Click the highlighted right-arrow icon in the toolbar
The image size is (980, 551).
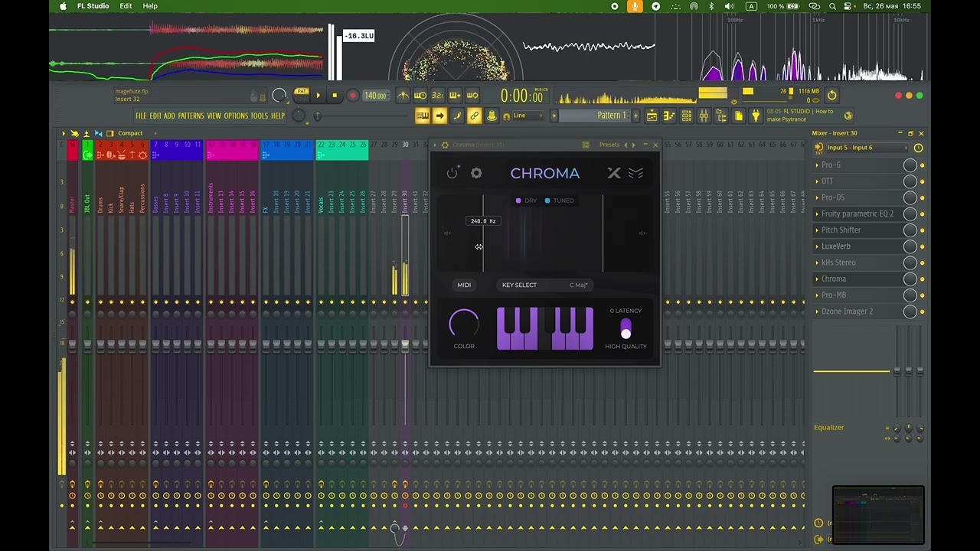pos(439,116)
